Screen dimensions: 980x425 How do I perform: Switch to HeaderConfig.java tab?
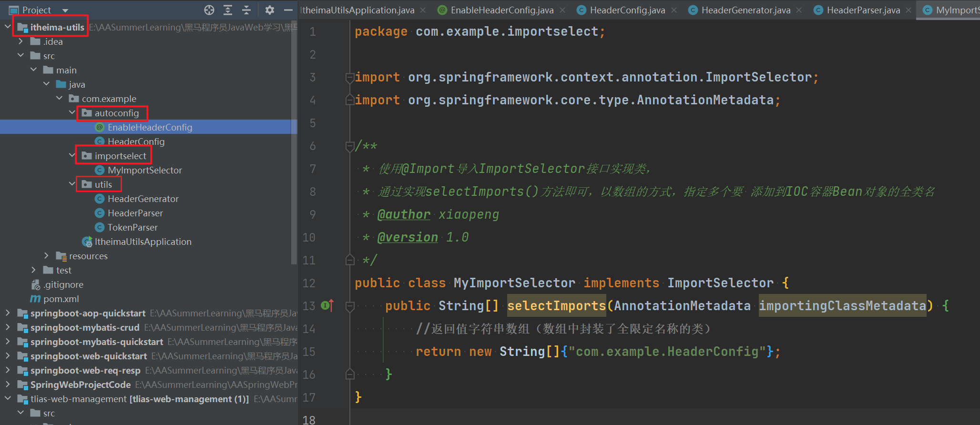pos(627,10)
